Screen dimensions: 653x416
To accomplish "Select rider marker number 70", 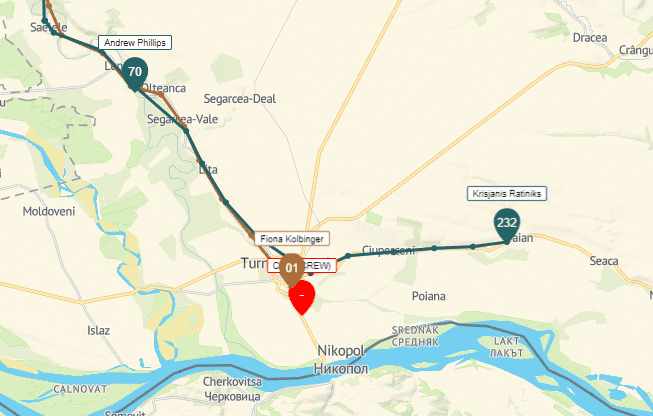I will 135,74.
